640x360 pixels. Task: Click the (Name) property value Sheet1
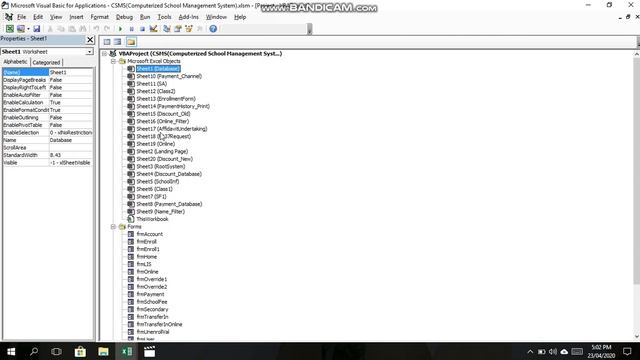pos(71,72)
